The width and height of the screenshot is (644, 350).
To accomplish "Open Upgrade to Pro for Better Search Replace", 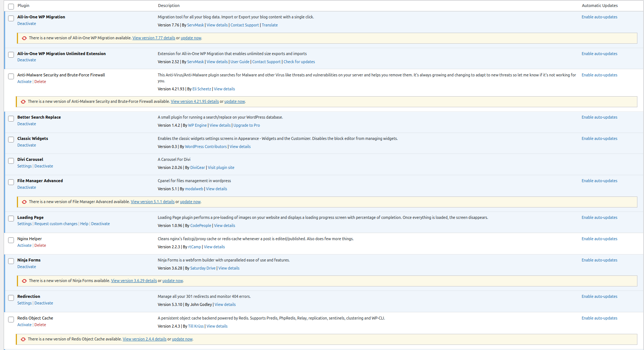I will click(x=246, y=125).
